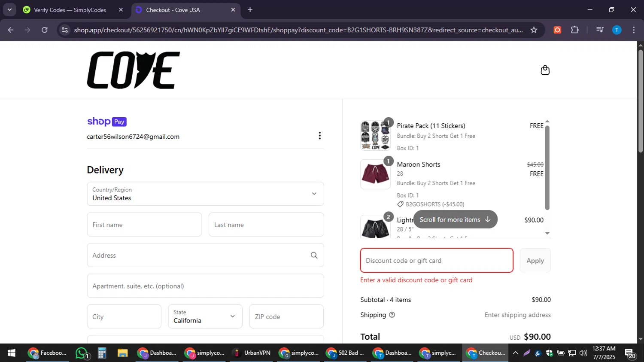The image size is (644, 362).
Task: Open Windows Security shield tray icon
Action: [x=549, y=353]
